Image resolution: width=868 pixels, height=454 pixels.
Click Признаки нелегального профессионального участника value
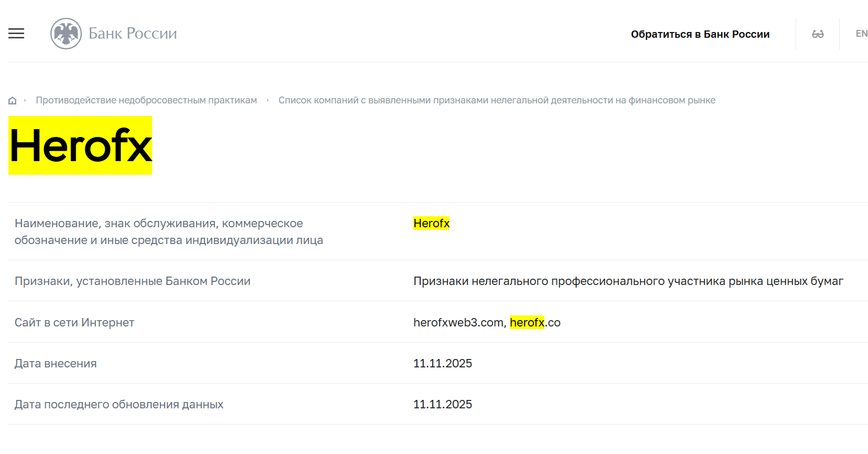[628, 281]
